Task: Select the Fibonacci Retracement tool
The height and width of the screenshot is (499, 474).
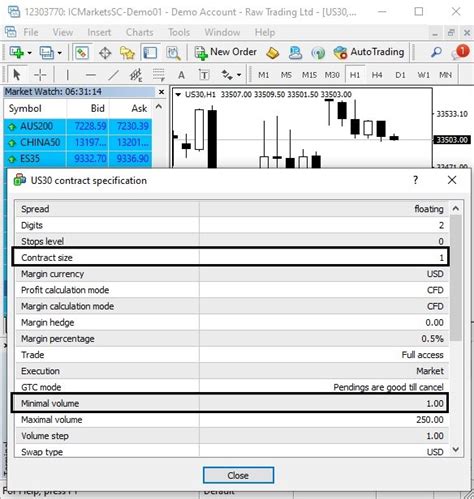Action: pos(159,75)
